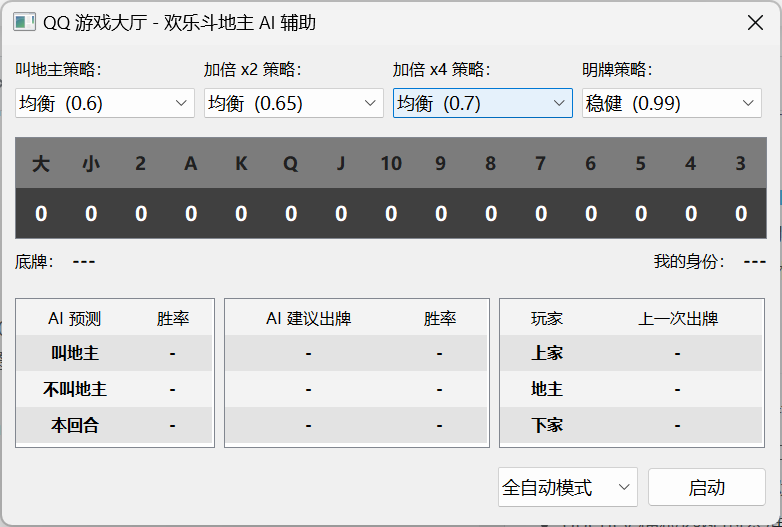782x527 pixels.
Task: Open the 加倍 x4 策略 dropdown
Action: [483, 103]
